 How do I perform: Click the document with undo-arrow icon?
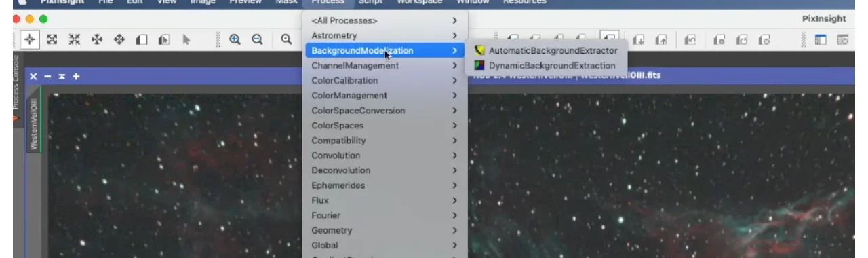(690, 40)
